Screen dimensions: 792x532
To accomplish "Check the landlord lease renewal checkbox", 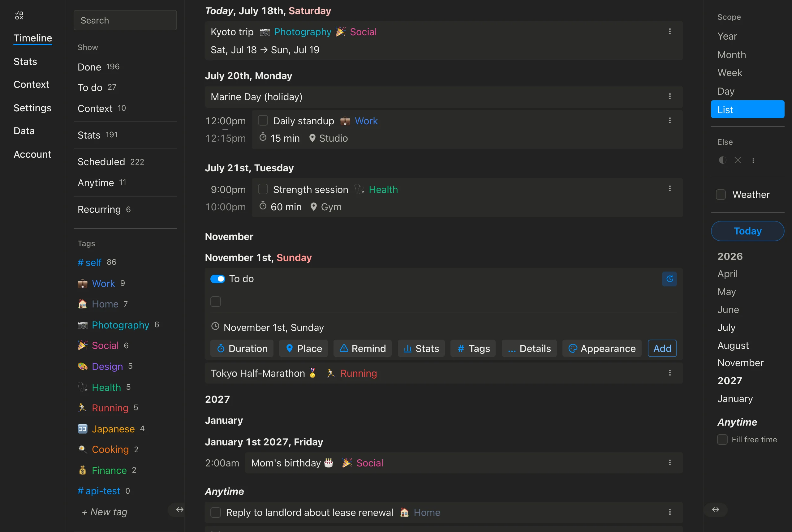I will pos(215,512).
